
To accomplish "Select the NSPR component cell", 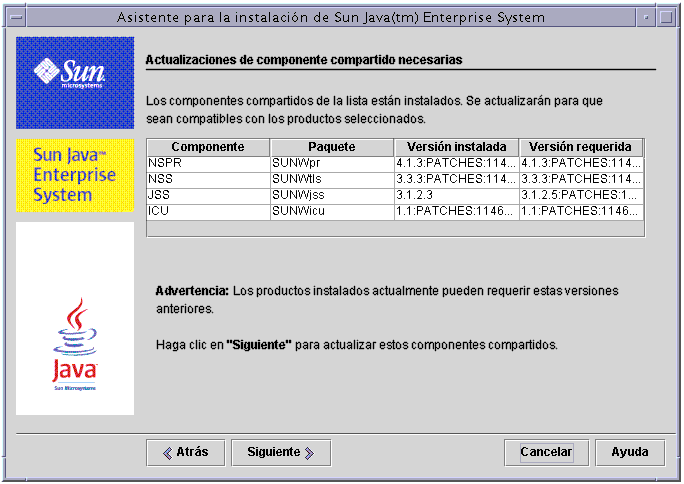I will (x=208, y=164).
